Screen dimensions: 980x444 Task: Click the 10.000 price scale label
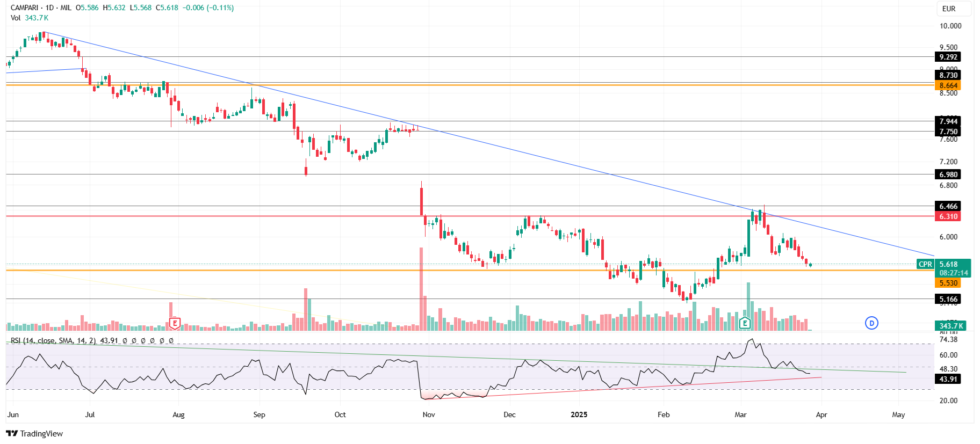click(950, 26)
